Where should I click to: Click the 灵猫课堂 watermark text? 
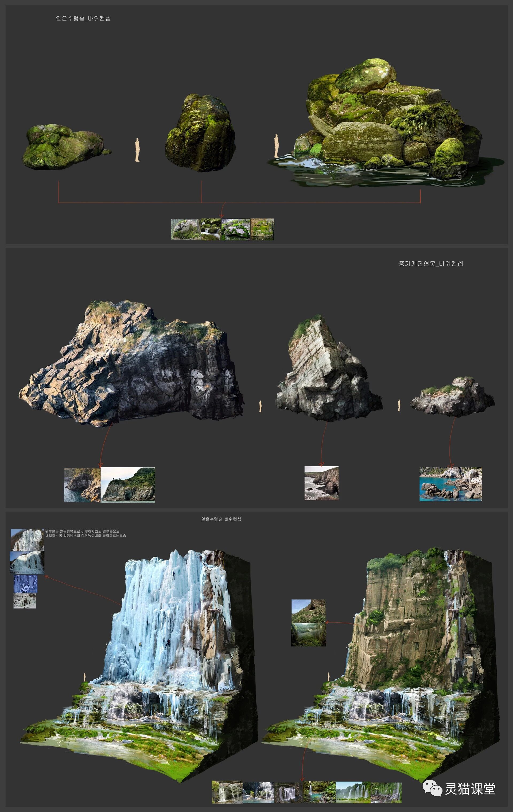(x=470, y=789)
